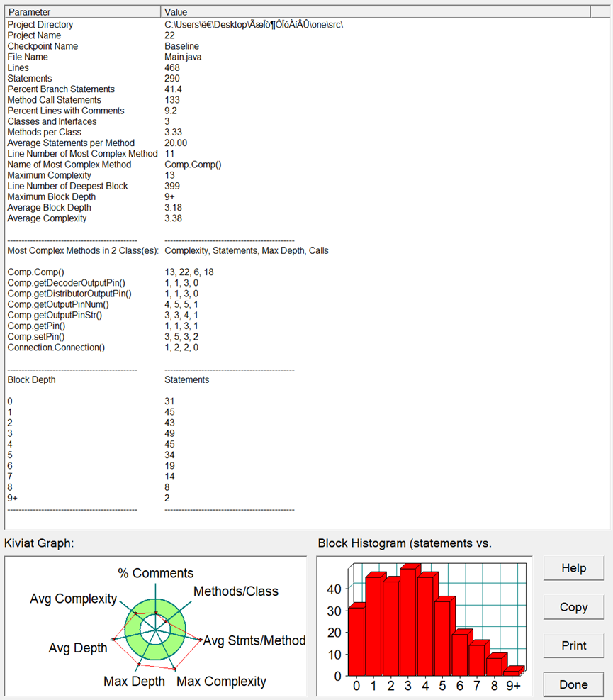Click the Max Complexity axis label
613x700 pixels.
[221, 682]
